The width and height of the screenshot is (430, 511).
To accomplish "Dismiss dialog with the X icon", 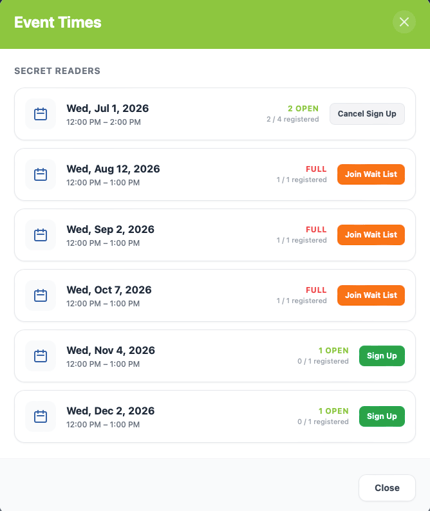I will click(x=404, y=22).
